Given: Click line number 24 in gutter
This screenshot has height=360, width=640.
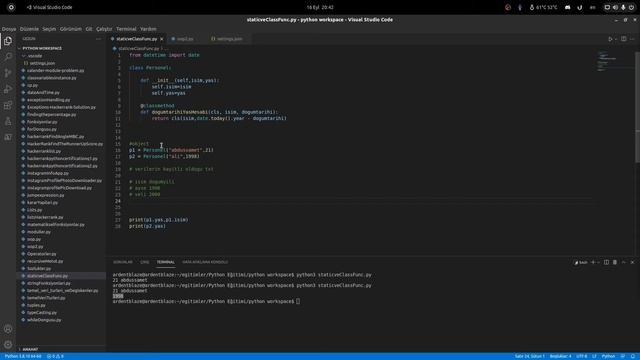Looking at the screenshot, I should tap(118, 201).
